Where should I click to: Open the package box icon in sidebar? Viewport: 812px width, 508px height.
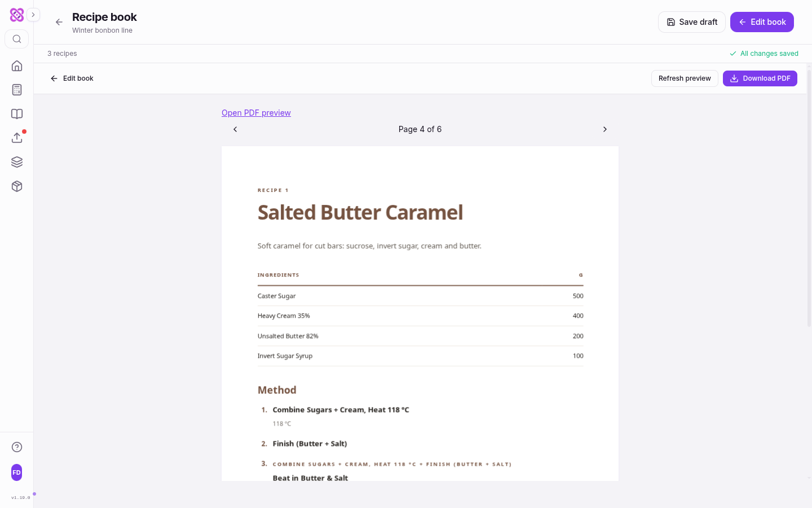(x=17, y=186)
